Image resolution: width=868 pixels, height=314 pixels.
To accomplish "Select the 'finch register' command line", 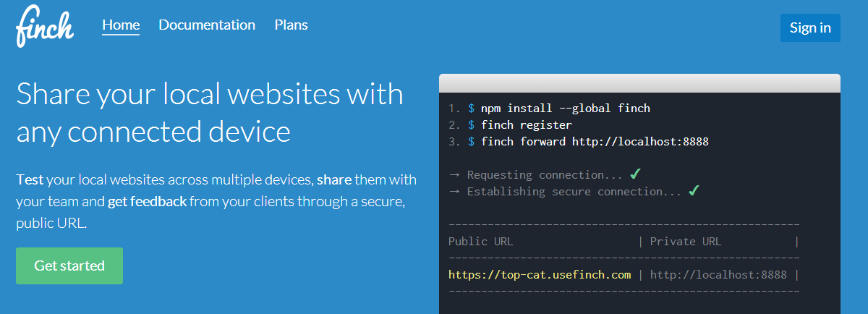I will [x=526, y=125].
